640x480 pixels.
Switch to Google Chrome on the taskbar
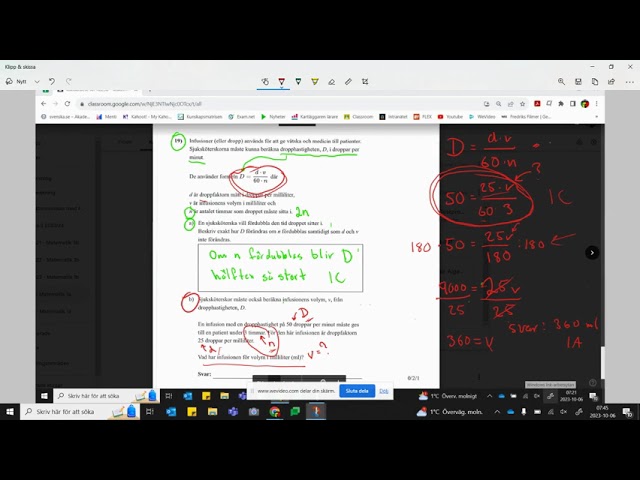[x=275, y=411]
